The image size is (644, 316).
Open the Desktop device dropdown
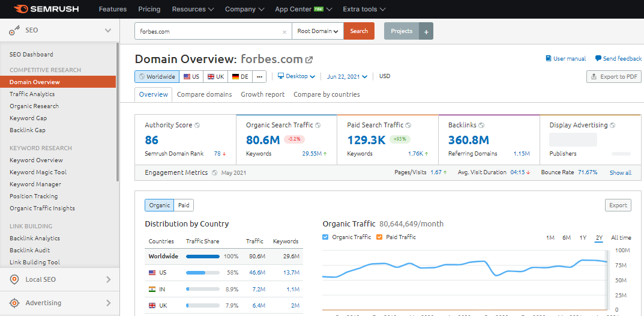point(296,76)
